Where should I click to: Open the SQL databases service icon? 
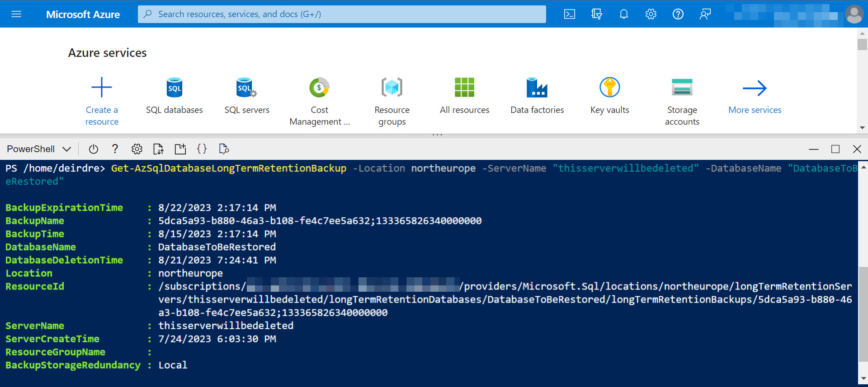pos(175,87)
